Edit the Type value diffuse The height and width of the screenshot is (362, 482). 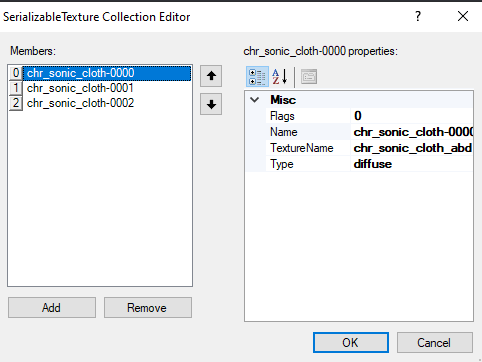[x=412, y=164]
